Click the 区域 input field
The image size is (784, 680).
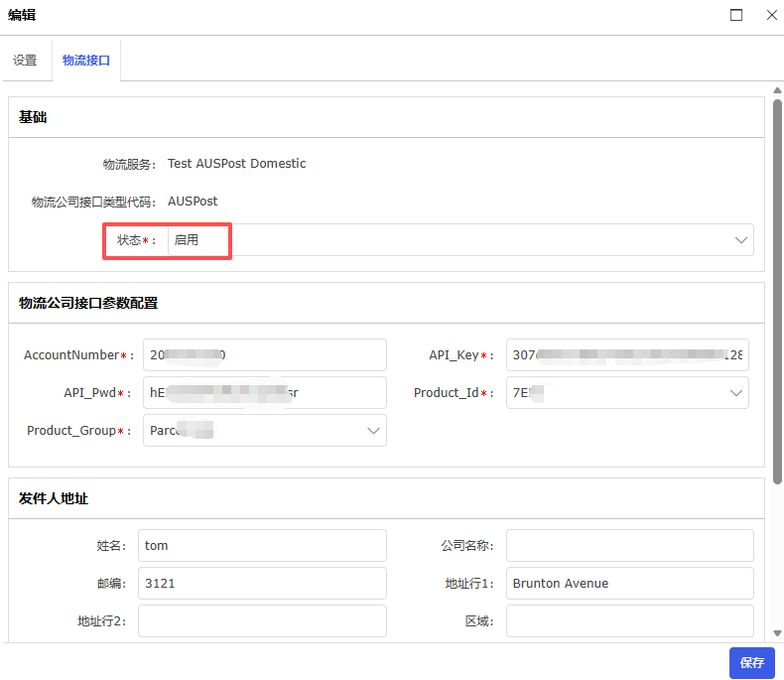click(x=629, y=620)
